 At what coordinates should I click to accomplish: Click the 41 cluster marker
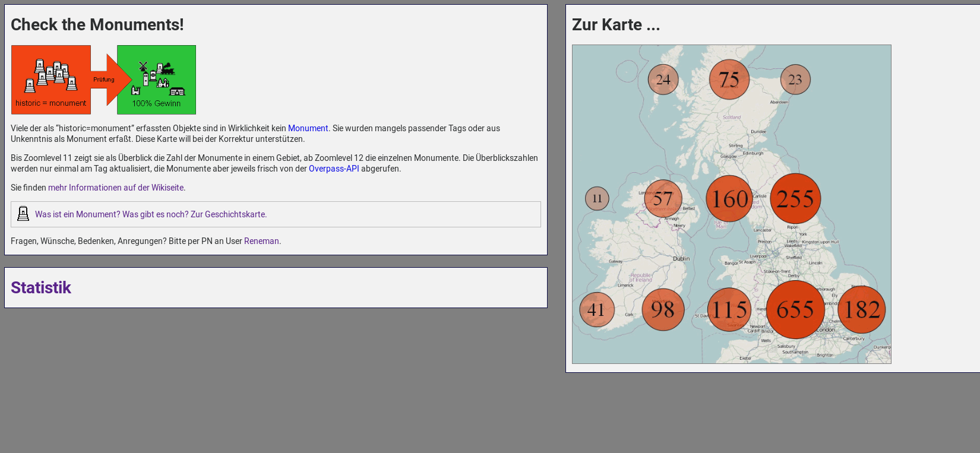[597, 309]
